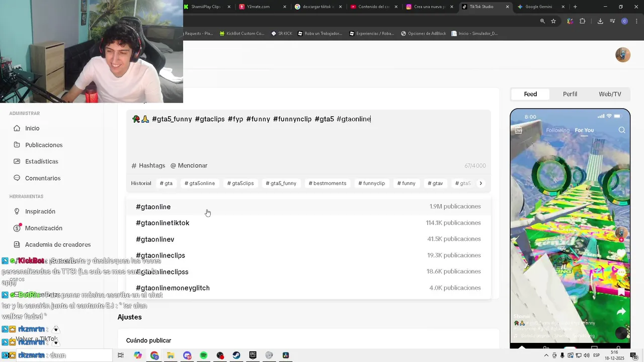Open the notification center icon
This screenshot has width=644, height=362.
tap(634, 355)
